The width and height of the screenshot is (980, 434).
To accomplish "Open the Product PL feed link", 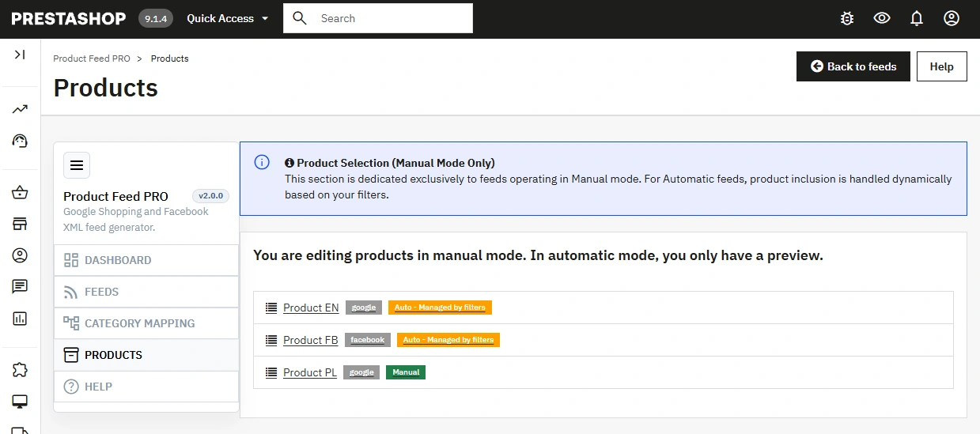I will 310,372.
